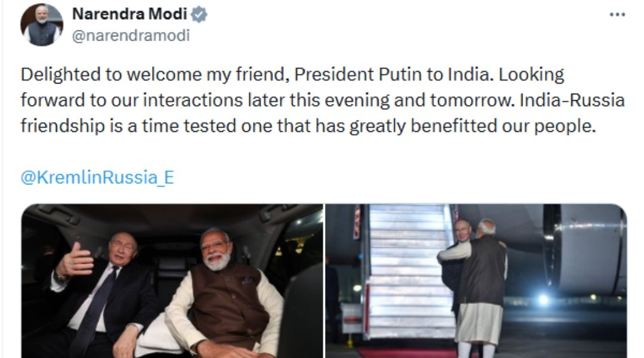Click the tweet line starting "friendship is a"
644x358 pixels.
point(308,126)
